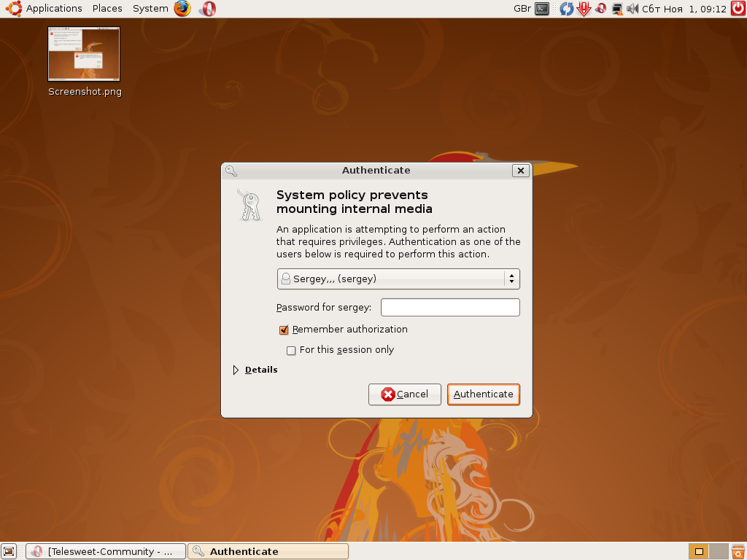Focus the Password for sergey field

pos(450,308)
